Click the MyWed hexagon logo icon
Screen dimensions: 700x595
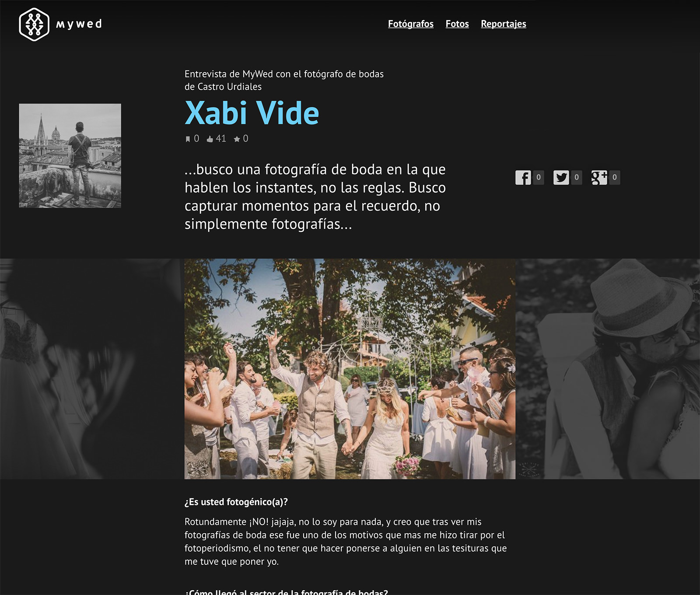[34, 24]
